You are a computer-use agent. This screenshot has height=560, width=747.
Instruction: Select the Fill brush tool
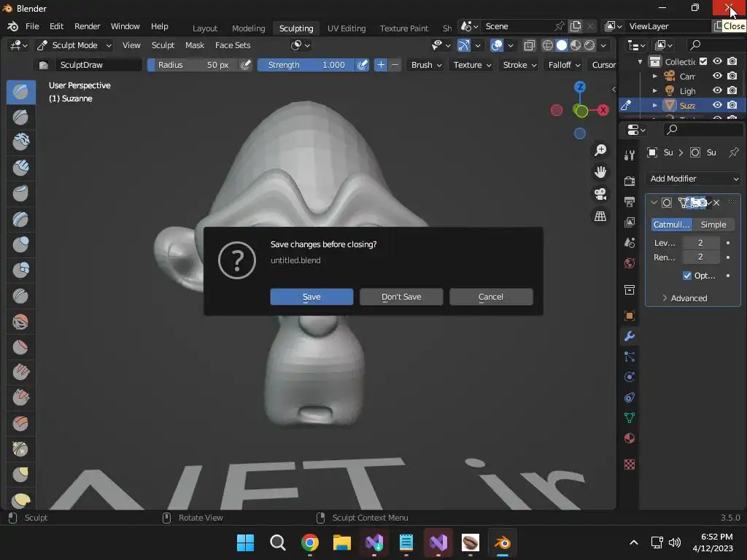tap(20, 373)
